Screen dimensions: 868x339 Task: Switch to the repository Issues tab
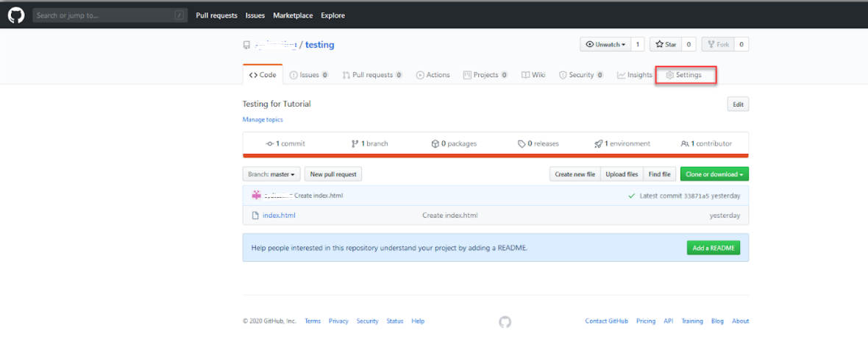(x=309, y=75)
